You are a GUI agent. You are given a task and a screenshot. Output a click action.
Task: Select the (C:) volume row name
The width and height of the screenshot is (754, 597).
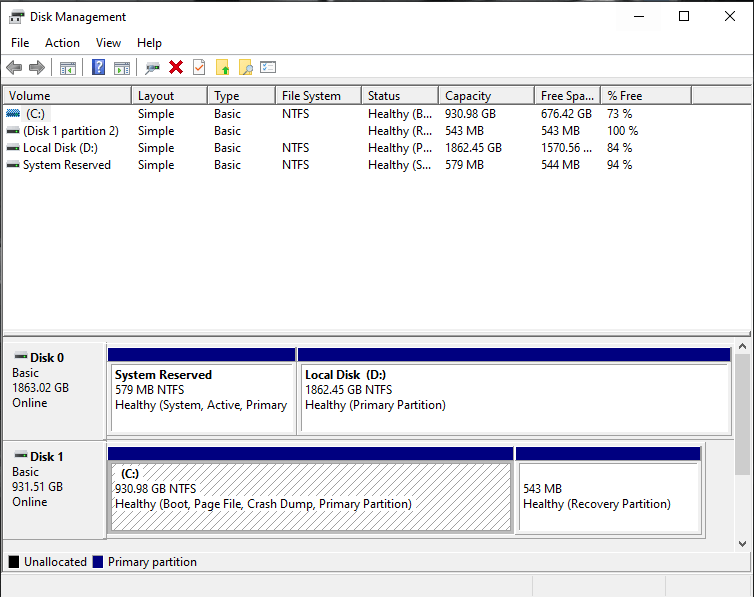[35, 114]
